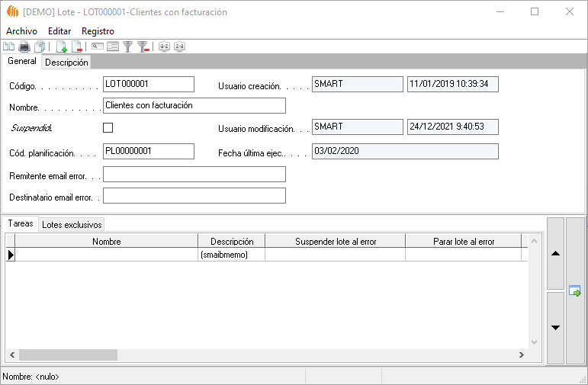This screenshot has height=385, width=588.
Task: Open the Registro menu
Action: (x=98, y=30)
